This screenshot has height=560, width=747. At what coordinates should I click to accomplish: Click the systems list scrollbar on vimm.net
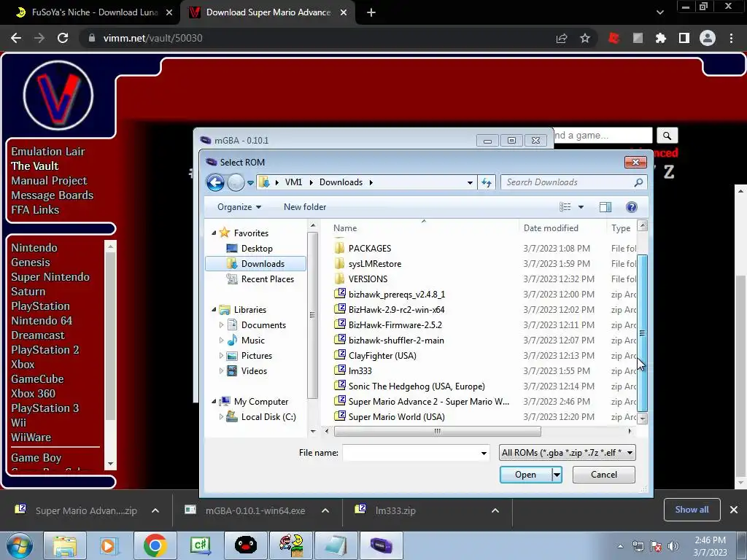111,335
